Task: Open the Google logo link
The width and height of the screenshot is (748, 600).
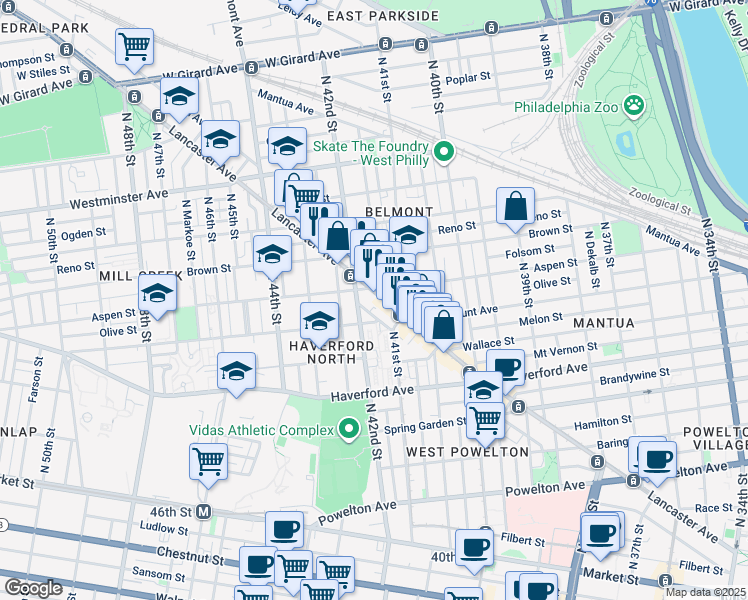Action: pyautogui.click(x=33, y=588)
